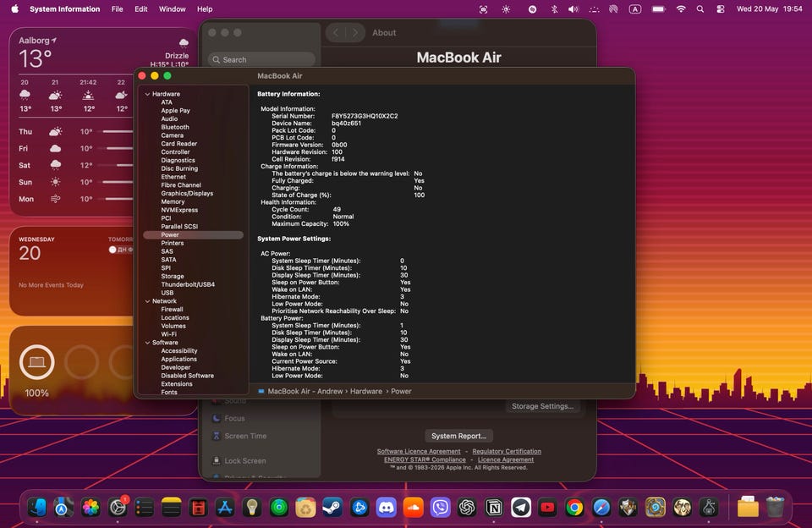The width and height of the screenshot is (812, 528).
Task: Select Storage in the Hardware list
Action: (x=173, y=277)
